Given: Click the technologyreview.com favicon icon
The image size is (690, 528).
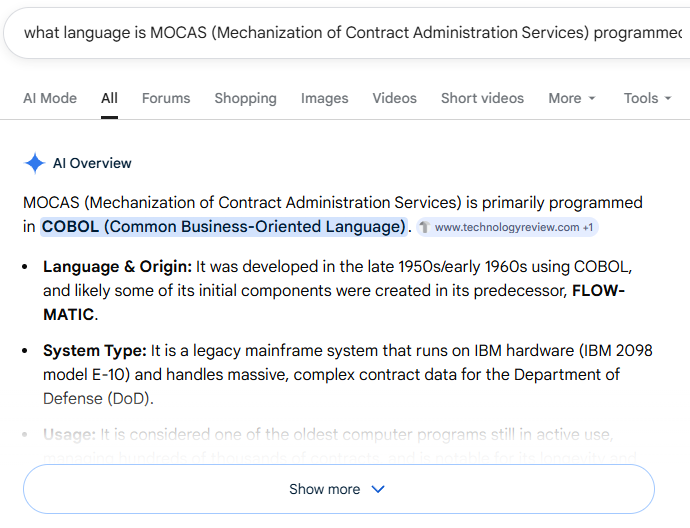Looking at the screenshot, I should point(425,227).
